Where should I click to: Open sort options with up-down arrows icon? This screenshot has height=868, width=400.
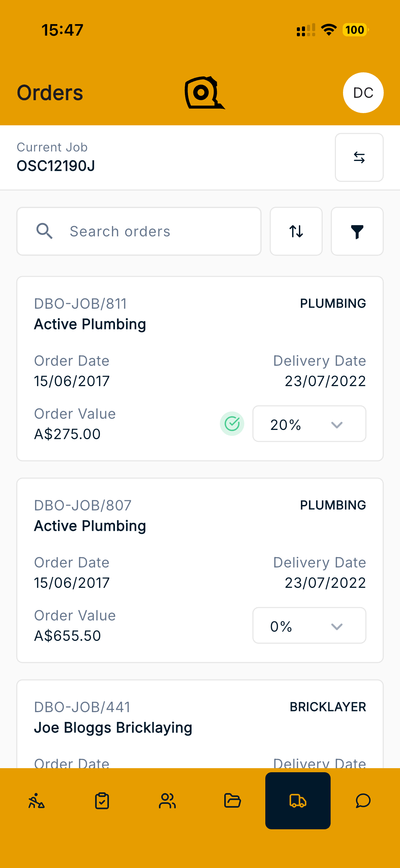click(x=296, y=231)
